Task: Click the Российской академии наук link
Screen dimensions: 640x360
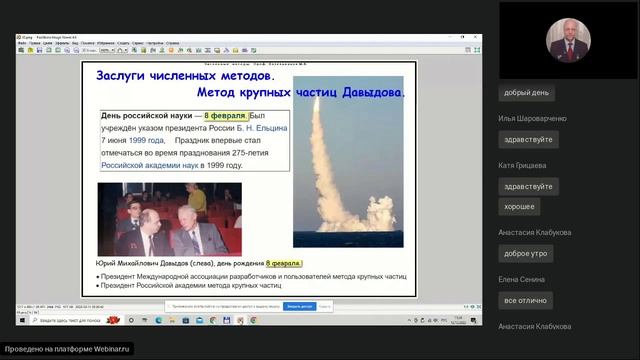Action: (x=149, y=165)
